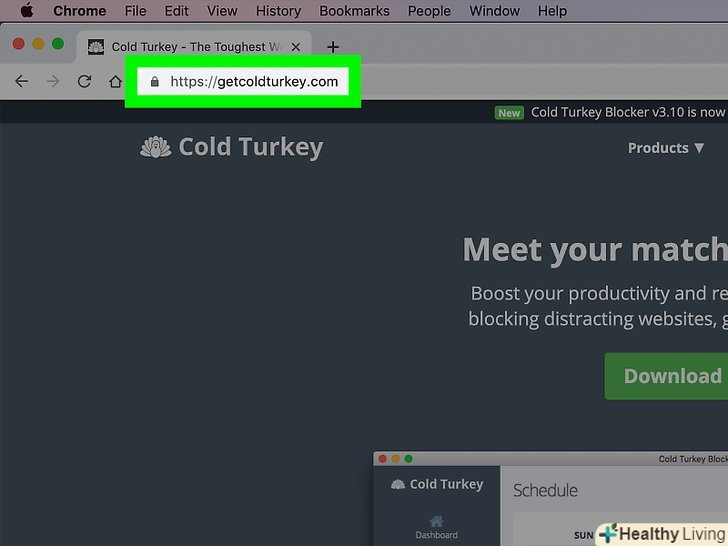Close the Cold Turkey tab

click(x=296, y=47)
